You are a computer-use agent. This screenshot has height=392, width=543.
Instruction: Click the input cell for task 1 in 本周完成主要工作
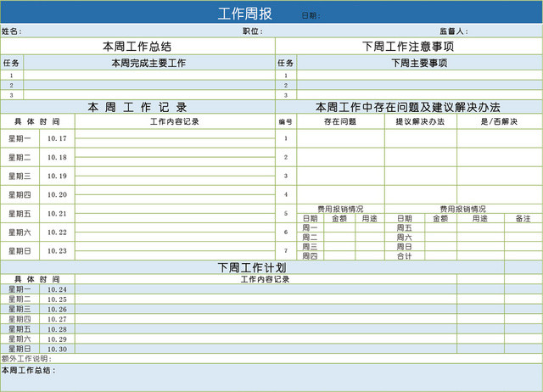149,76
